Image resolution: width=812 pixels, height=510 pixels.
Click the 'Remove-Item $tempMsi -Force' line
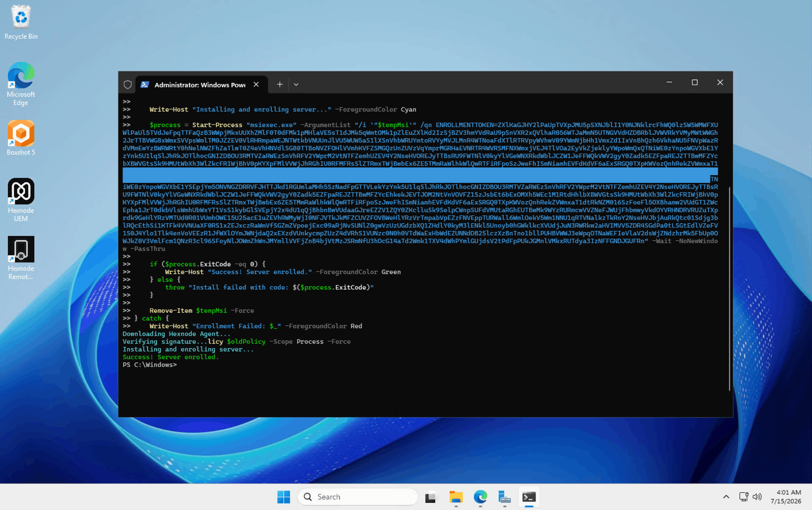click(202, 311)
